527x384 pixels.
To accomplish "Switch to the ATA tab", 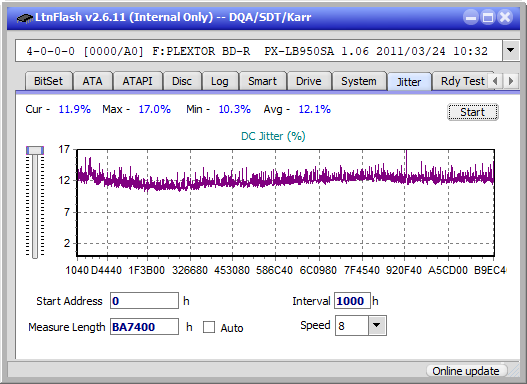I will [x=92, y=81].
